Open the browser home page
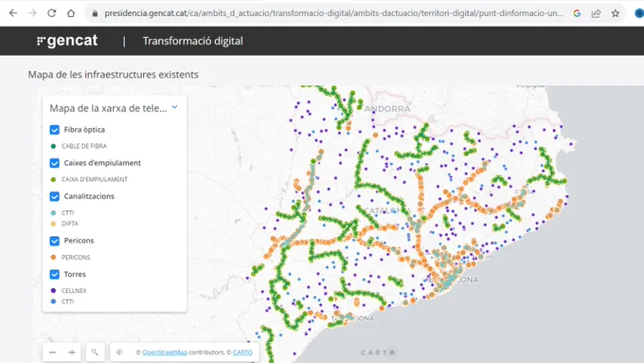Image resolution: width=644 pixels, height=363 pixels. [x=71, y=13]
